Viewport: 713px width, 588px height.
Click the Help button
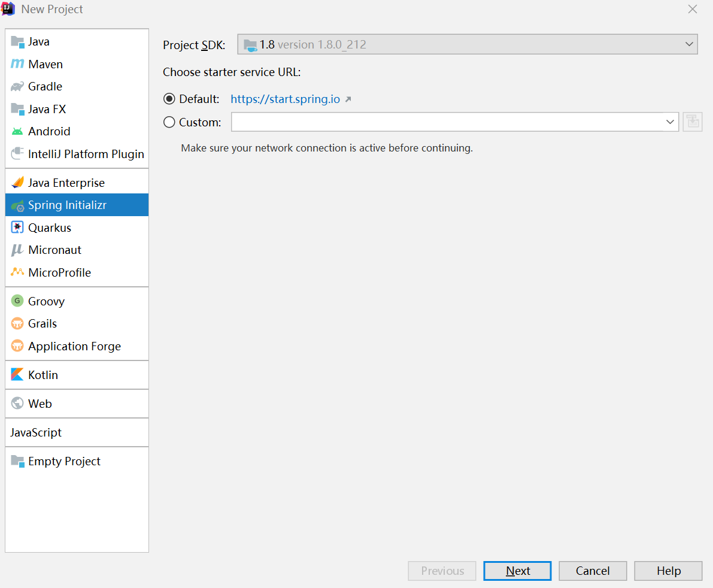(x=669, y=571)
